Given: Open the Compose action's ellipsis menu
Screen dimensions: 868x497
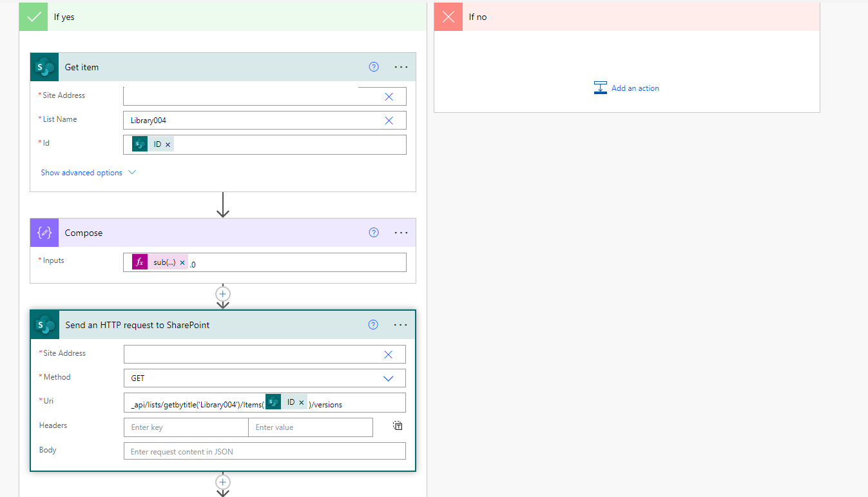Looking at the screenshot, I should [x=401, y=233].
